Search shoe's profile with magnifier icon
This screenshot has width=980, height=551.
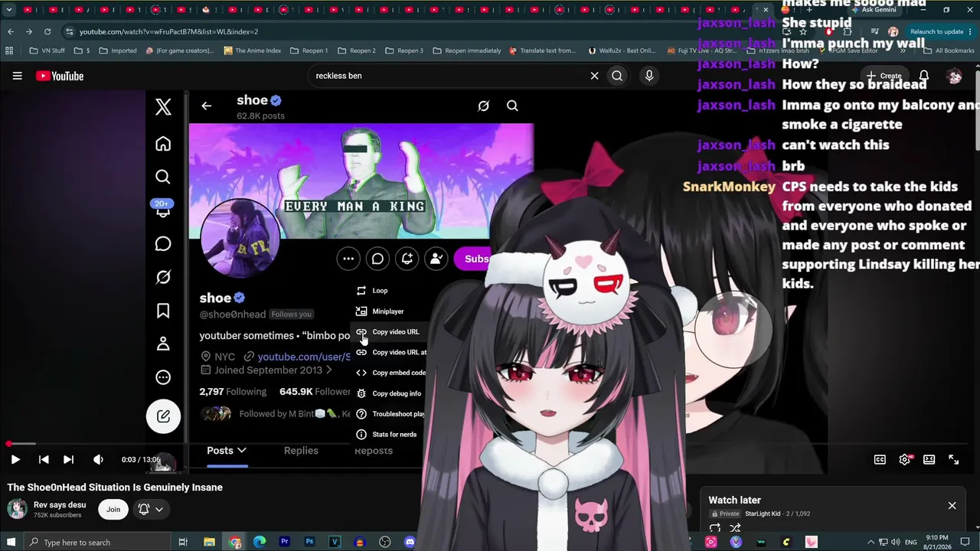(x=512, y=106)
